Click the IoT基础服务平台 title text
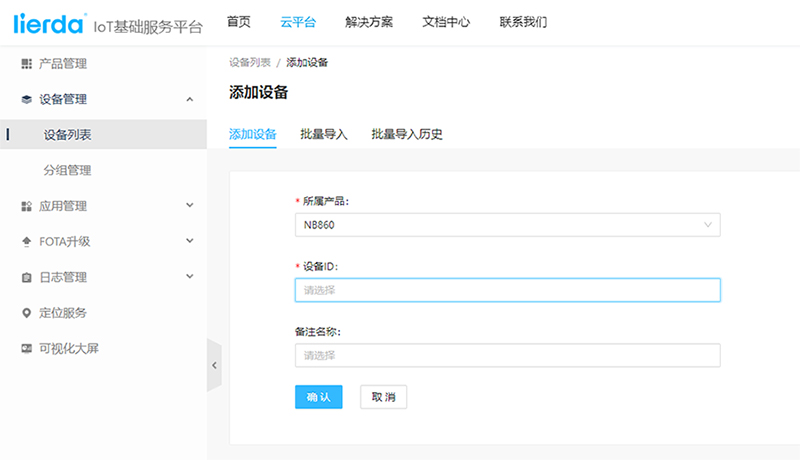Screen dimensions: 800x460 [x=148, y=27]
